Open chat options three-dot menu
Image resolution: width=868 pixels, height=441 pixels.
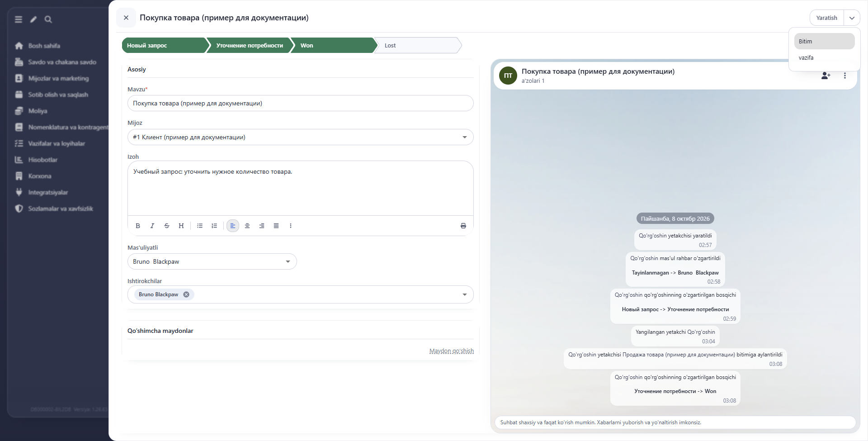[845, 76]
